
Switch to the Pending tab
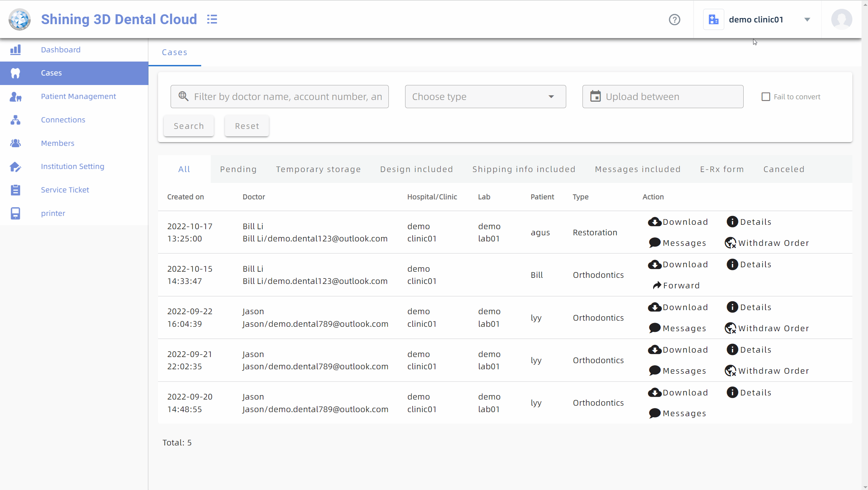(x=238, y=169)
